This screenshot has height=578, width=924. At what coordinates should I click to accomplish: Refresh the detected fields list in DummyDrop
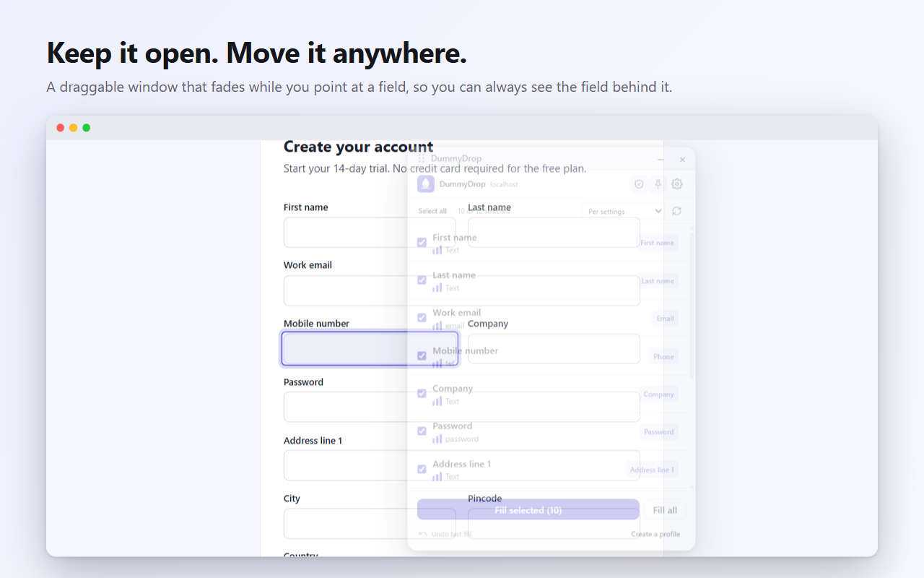coord(676,211)
